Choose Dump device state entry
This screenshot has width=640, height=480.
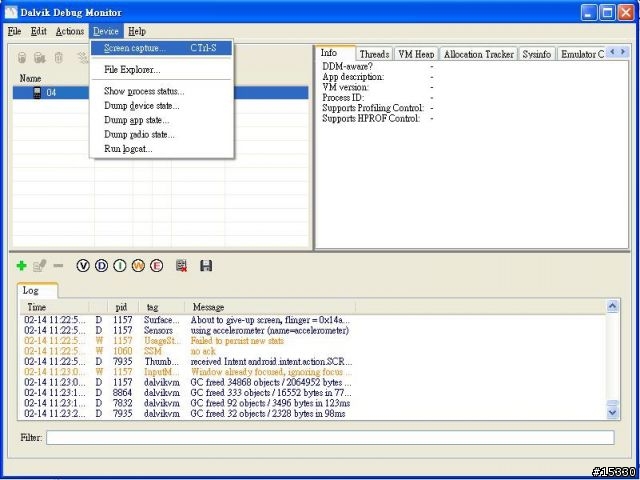point(162,106)
